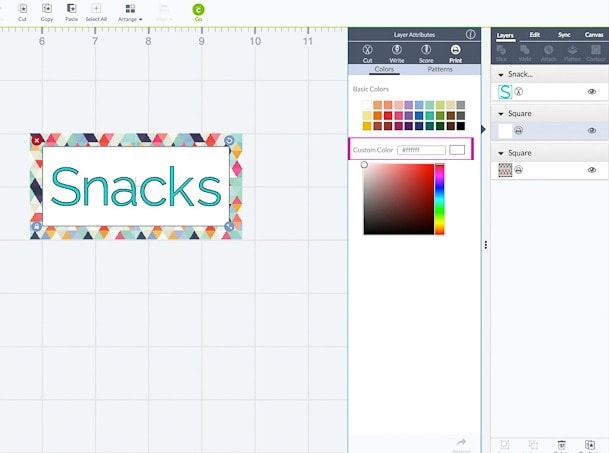Viewport: 609px width, 453px height.
Task: Open the Canvas tab
Action: tap(594, 35)
